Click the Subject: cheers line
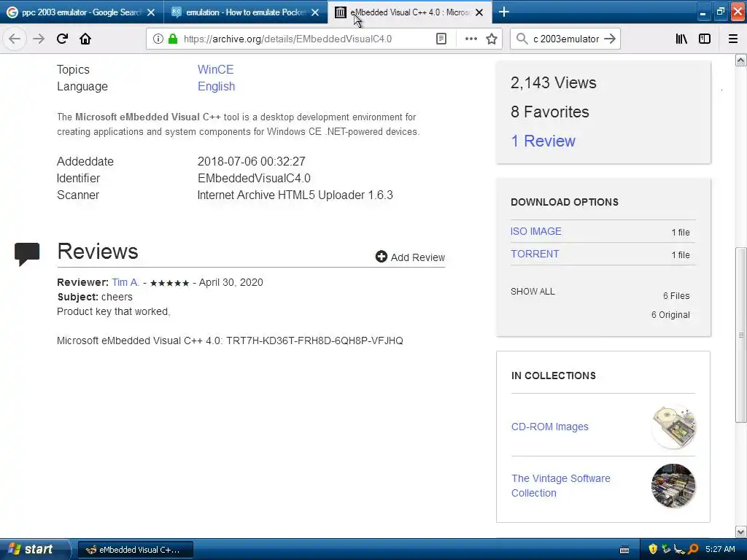747x560 pixels. pyautogui.click(x=95, y=297)
